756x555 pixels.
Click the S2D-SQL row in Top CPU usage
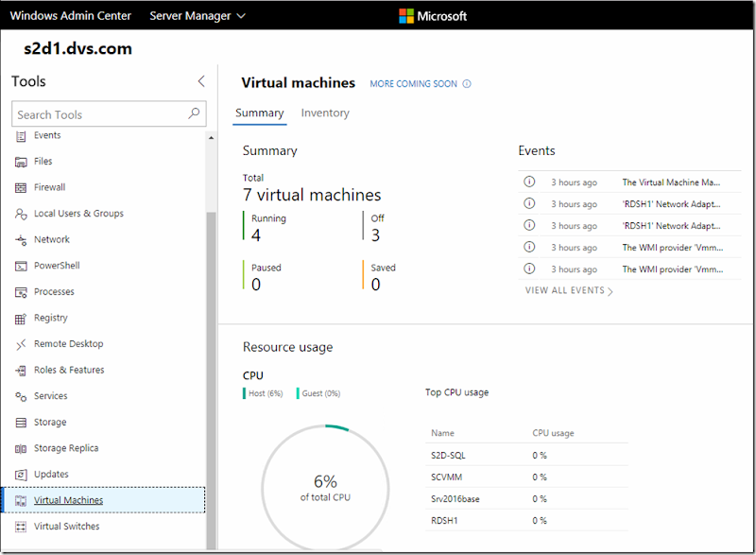point(526,455)
